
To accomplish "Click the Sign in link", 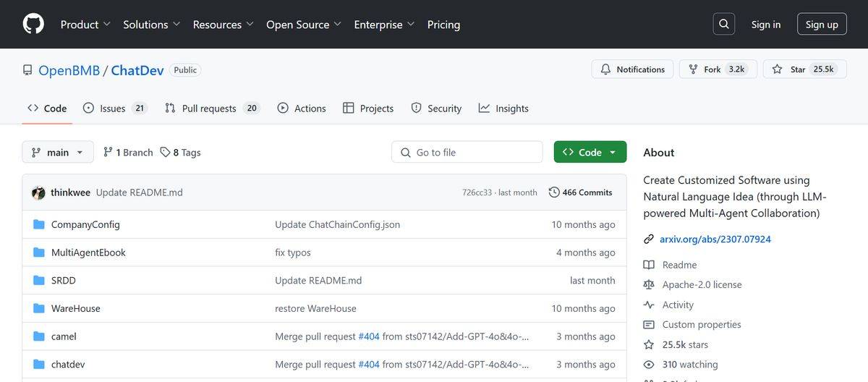I will coord(766,24).
